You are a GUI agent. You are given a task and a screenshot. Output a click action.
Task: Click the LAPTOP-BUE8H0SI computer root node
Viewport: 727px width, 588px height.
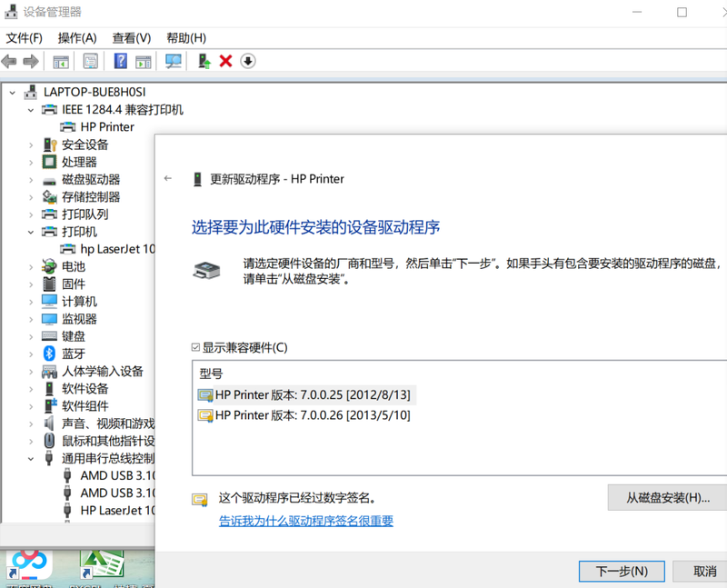(95, 93)
